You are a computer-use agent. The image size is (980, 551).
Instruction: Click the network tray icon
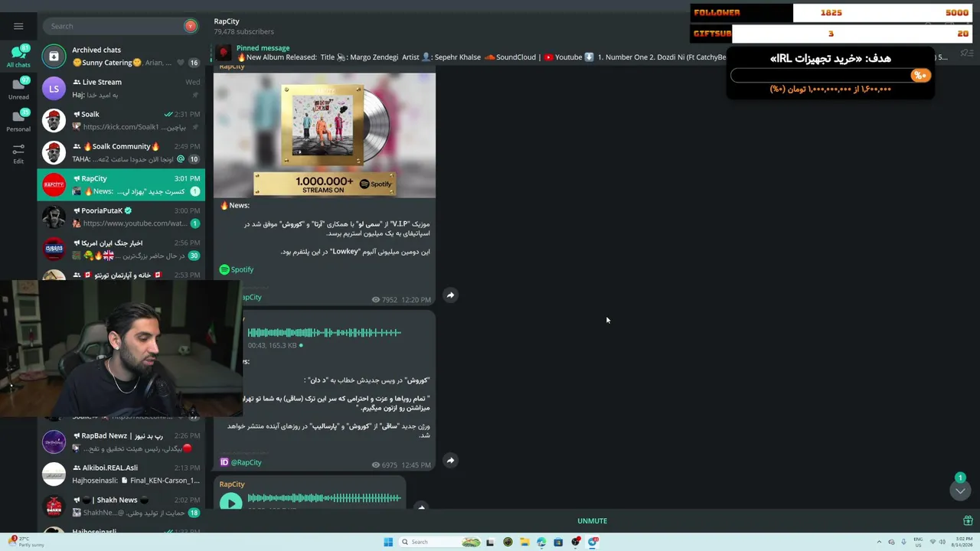(933, 542)
